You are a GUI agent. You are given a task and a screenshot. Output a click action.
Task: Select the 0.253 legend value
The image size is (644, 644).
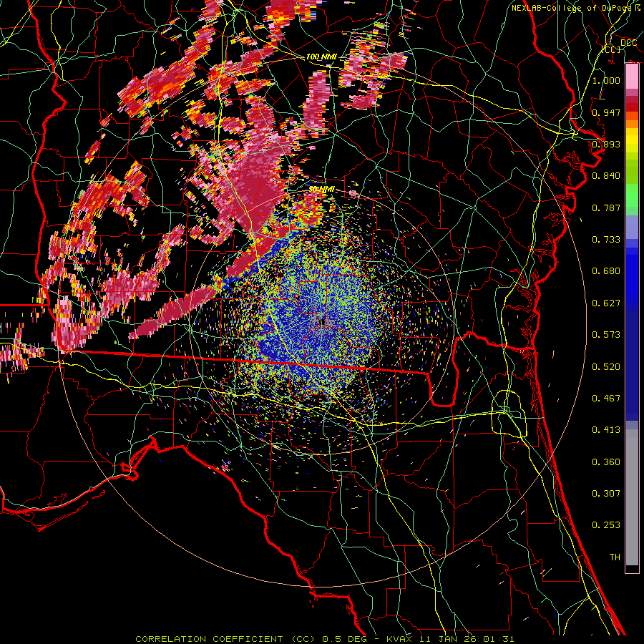point(606,525)
